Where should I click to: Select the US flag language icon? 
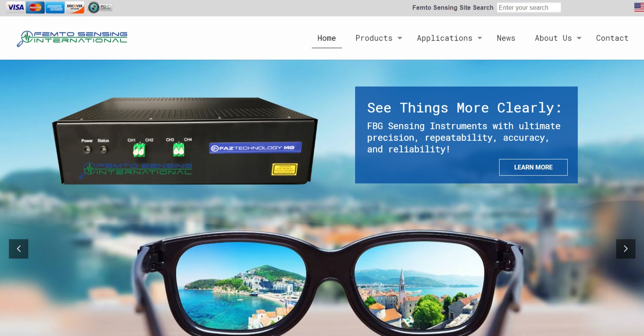pyautogui.click(x=639, y=7)
